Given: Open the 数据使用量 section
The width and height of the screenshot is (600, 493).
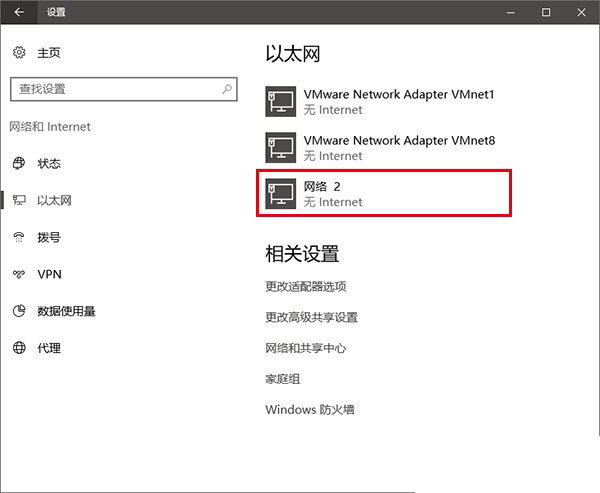Looking at the screenshot, I should [66, 311].
